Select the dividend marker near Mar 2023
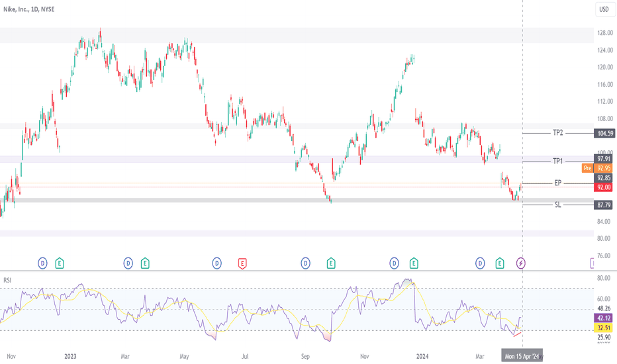This screenshot has width=617, height=364. 128,263
